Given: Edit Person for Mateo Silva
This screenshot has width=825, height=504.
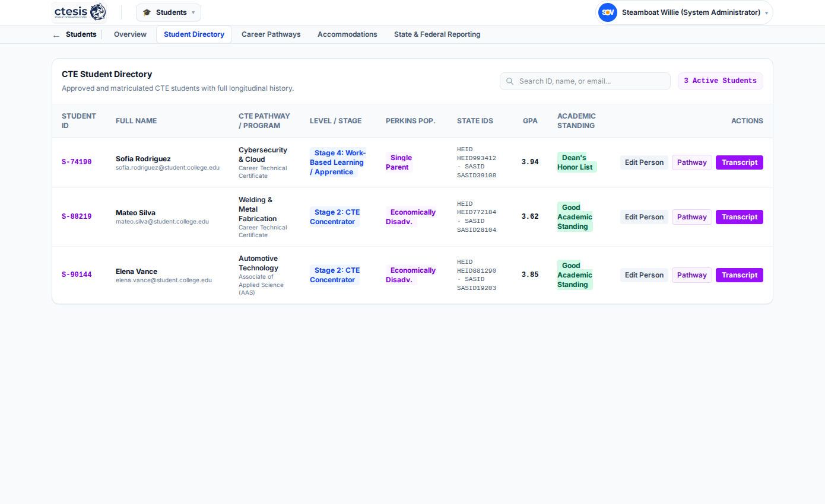Looking at the screenshot, I should [x=644, y=217].
